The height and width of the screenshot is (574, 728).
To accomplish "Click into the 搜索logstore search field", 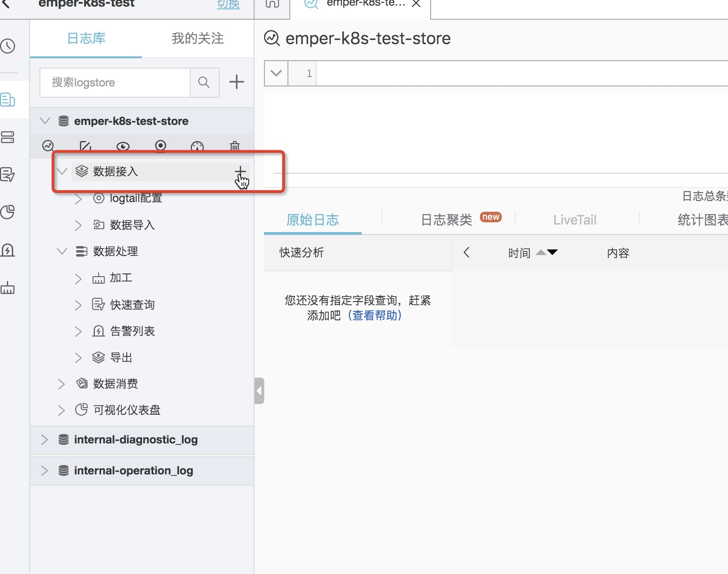I will [x=115, y=82].
